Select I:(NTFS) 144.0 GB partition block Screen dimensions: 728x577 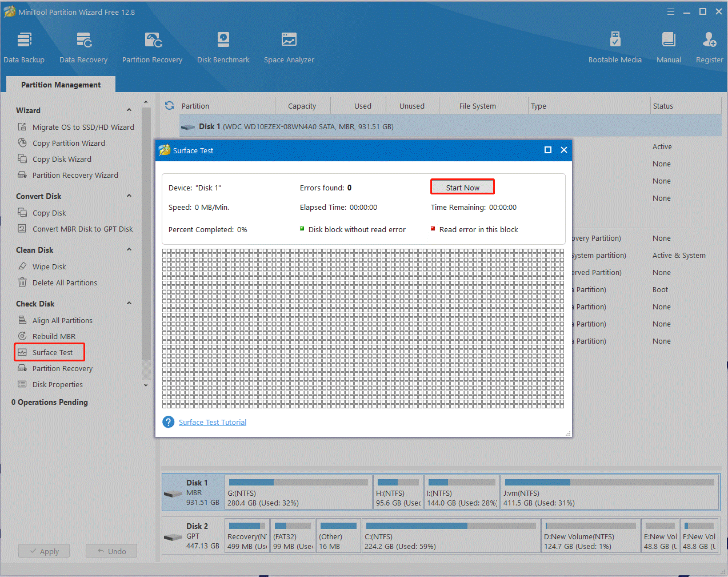pos(462,492)
